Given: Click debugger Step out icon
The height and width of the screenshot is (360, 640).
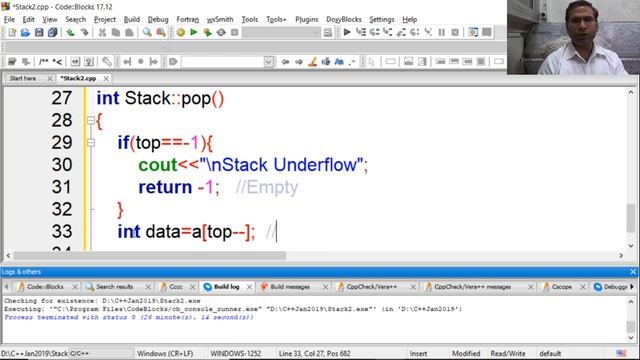Looking at the screenshot, I should pos(401,32).
